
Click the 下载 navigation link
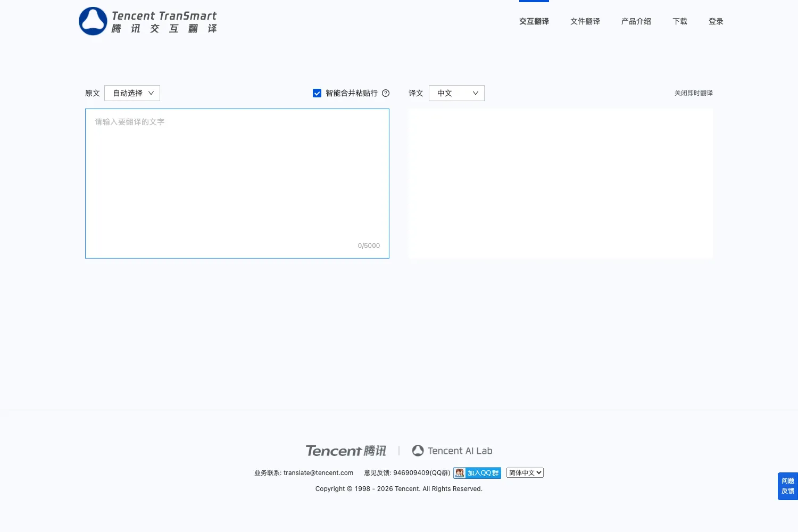tap(680, 21)
